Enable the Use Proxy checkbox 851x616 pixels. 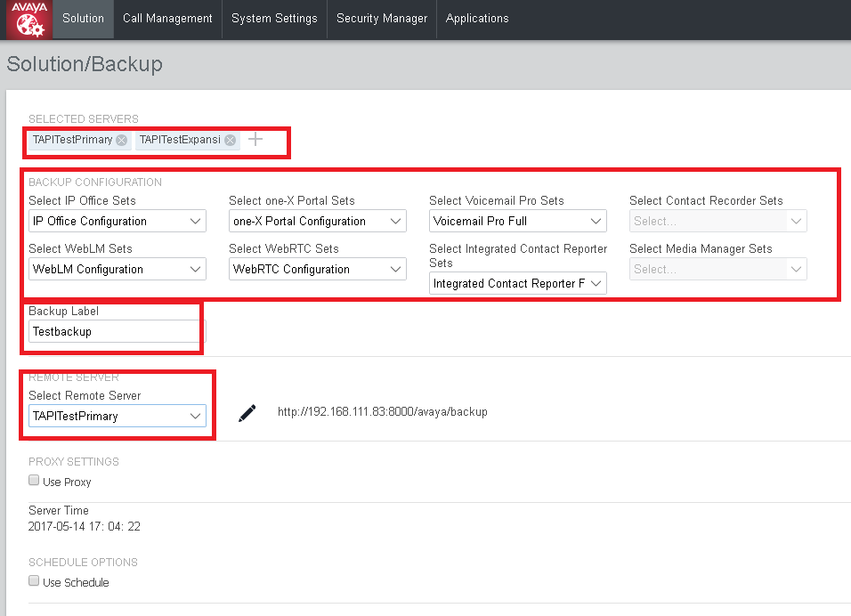(x=33, y=479)
